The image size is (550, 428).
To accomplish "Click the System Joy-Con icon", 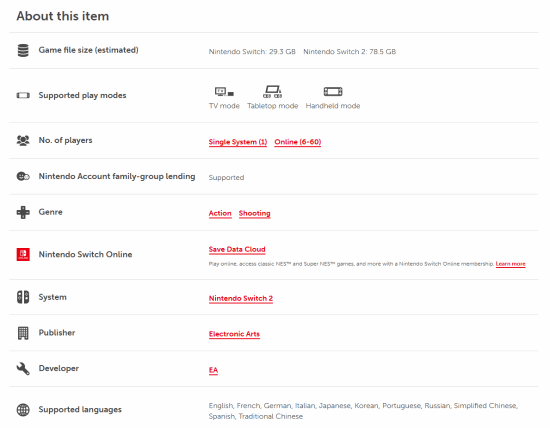I will (x=23, y=297).
